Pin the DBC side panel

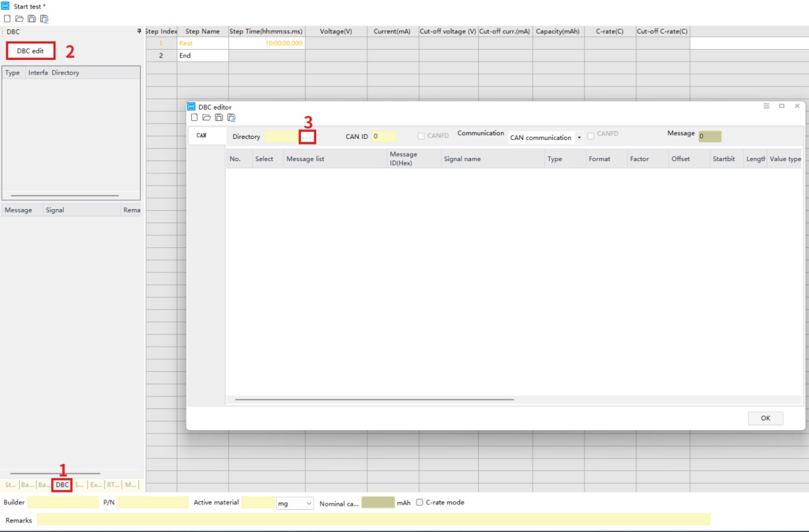[140, 31]
